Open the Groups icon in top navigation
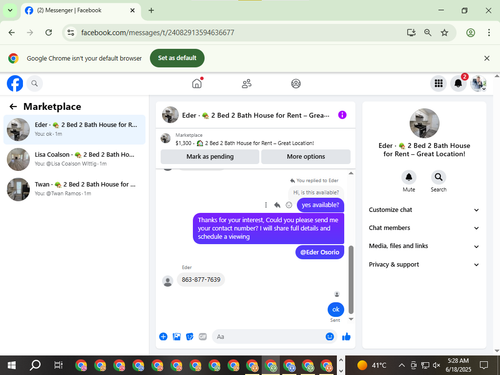This screenshot has width=500, height=375. [296, 83]
